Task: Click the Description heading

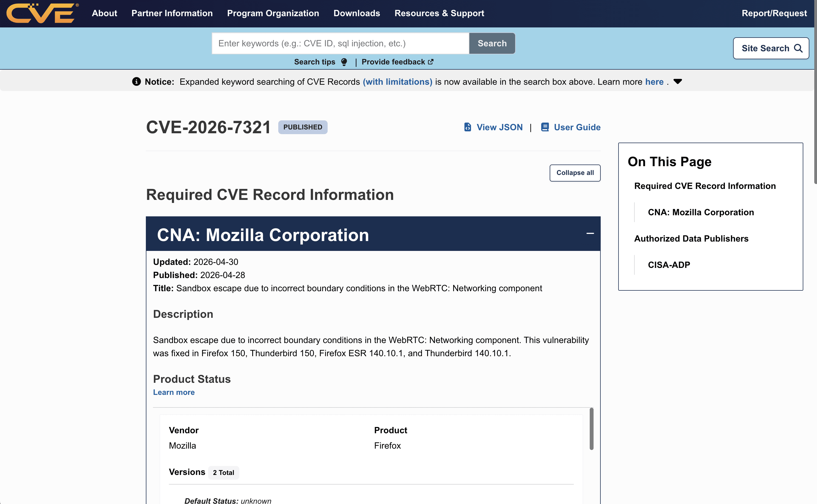Action: [183, 314]
